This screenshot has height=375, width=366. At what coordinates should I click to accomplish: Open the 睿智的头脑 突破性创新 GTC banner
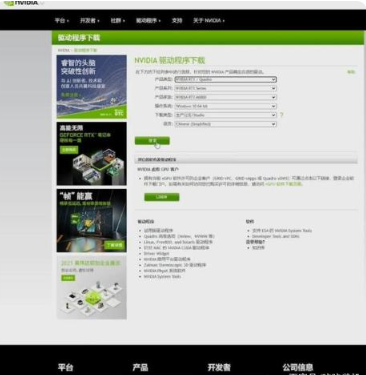pyautogui.click(x=92, y=87)
